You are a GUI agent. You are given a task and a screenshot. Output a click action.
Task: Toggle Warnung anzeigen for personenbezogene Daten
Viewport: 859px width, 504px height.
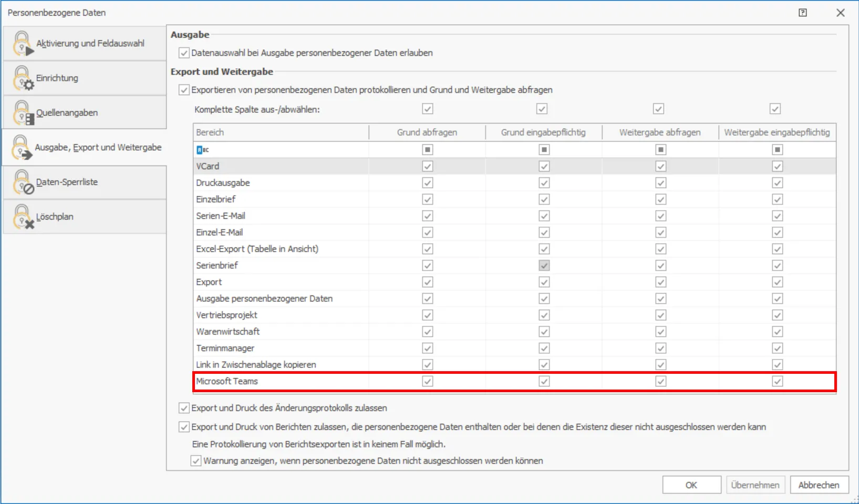[196, 461]
